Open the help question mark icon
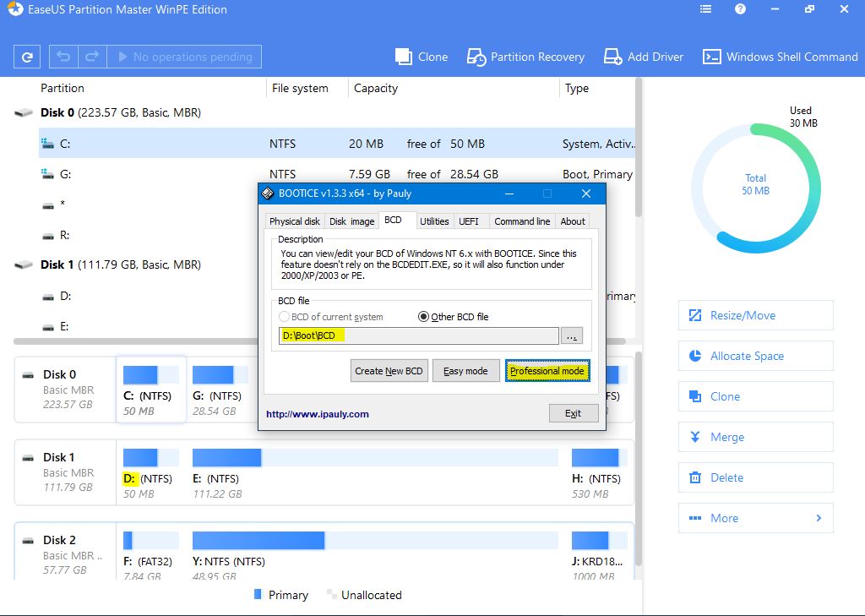865x616 pixels. (740, 10)
